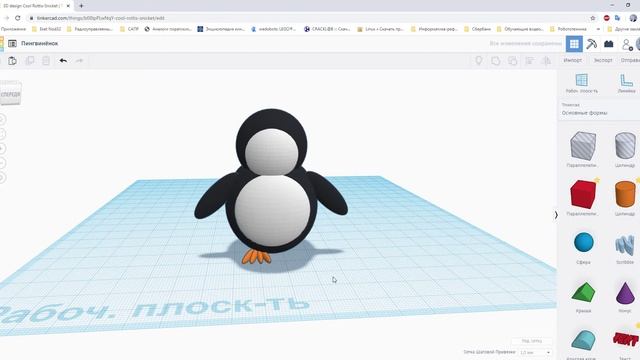Open the 3D design grid view
640x360 pixels.
click(574, 44)
